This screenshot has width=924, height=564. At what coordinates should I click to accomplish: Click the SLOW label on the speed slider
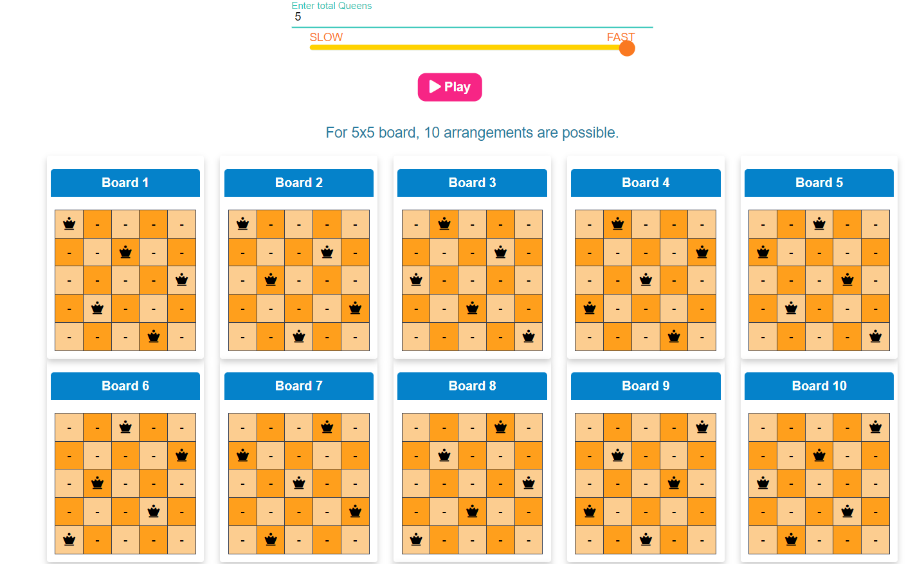click(x=326, y=37)
